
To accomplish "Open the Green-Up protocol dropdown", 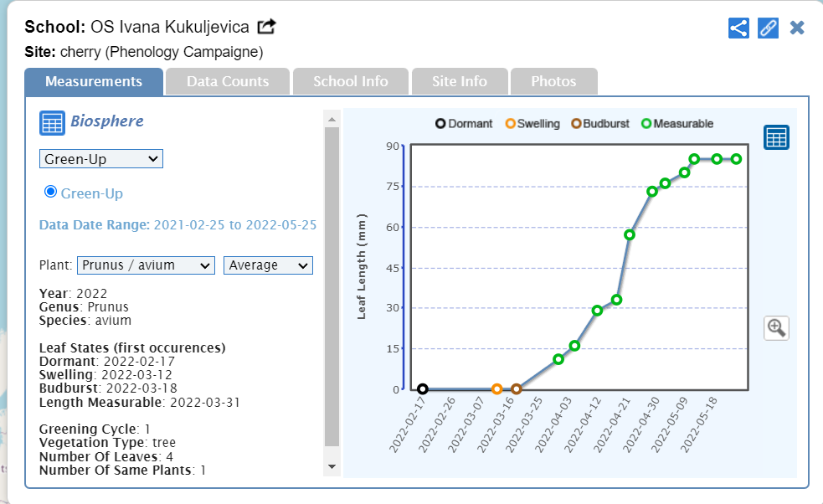I will 101,159.
